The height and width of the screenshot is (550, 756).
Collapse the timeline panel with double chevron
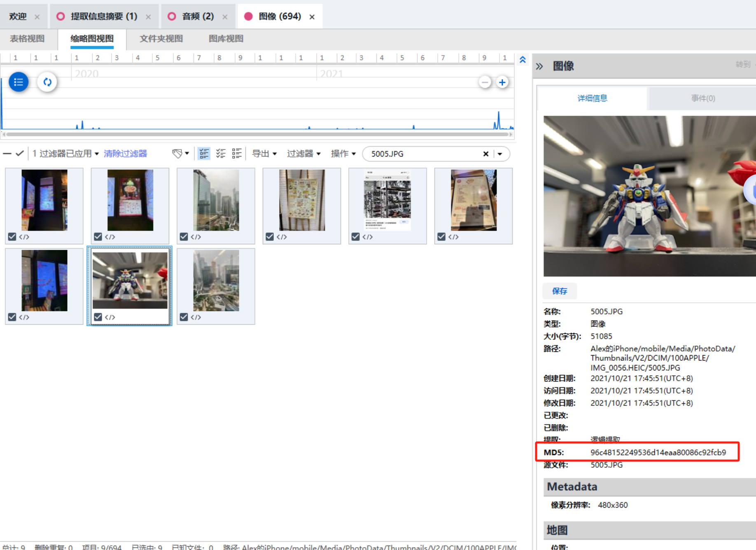pos(523,60)
